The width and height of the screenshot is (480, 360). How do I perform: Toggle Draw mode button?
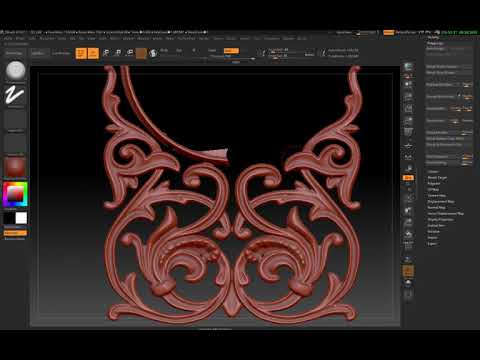point(93,53)
